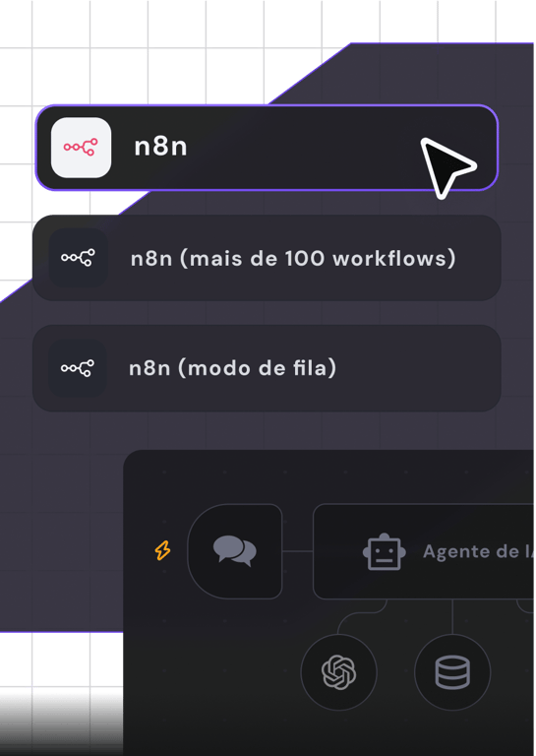Open the OpenAI logo node
This screenshot has width=536, height=756.
point(339,672)
